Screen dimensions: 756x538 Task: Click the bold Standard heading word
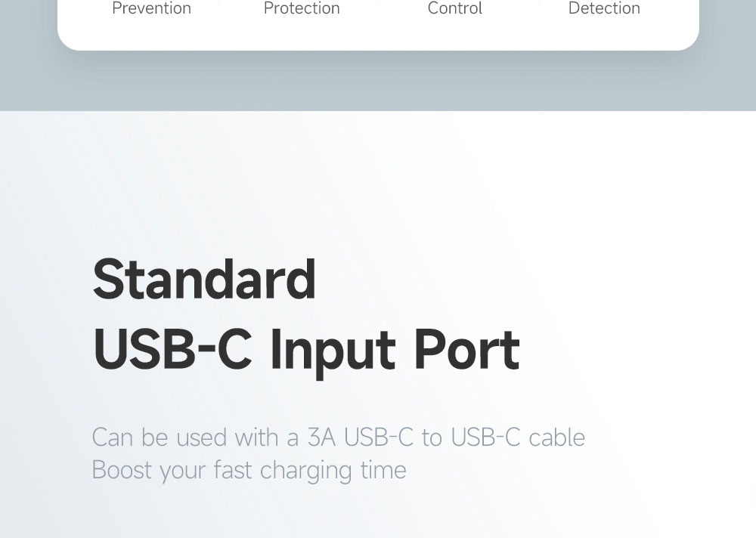[204, 280]
